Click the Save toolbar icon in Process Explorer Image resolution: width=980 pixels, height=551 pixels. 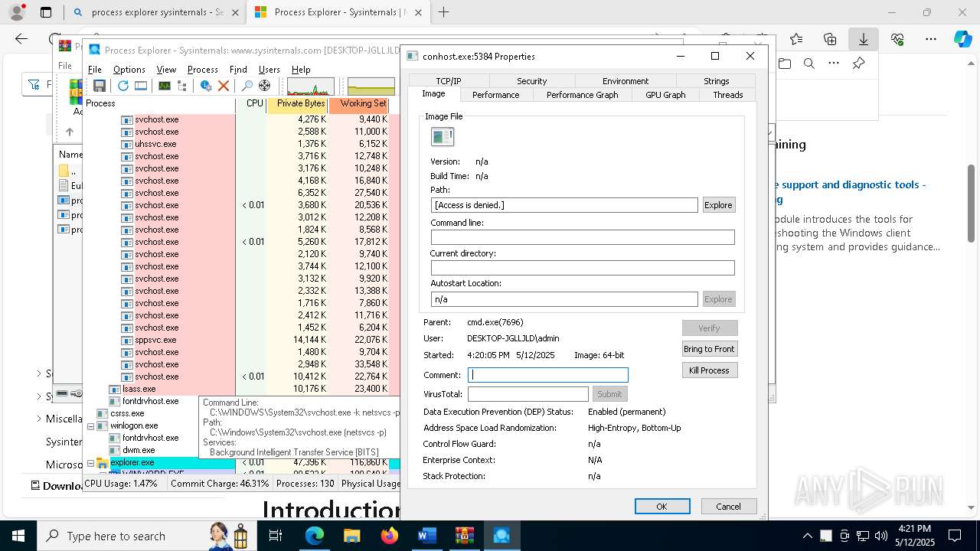[100, 86]
